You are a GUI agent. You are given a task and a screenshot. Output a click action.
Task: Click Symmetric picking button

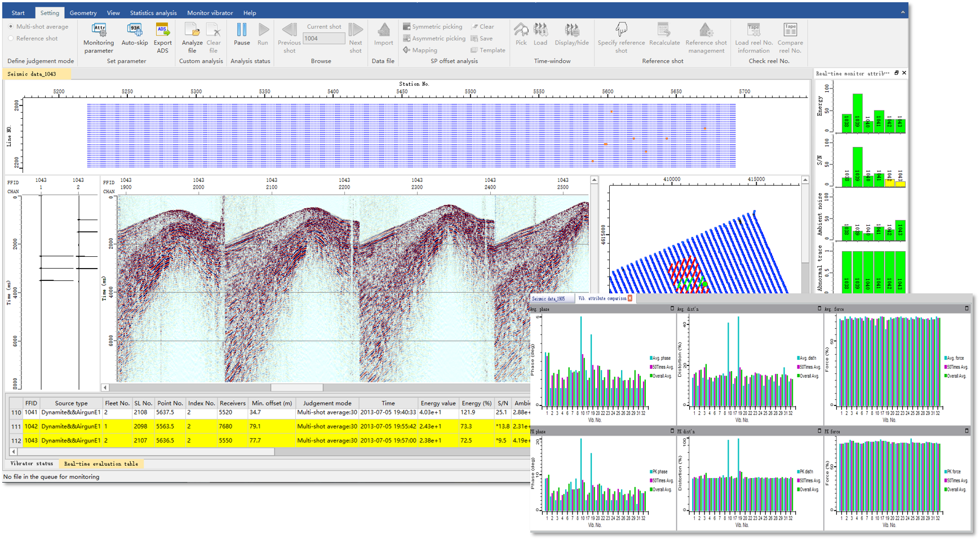pos(433,26)
